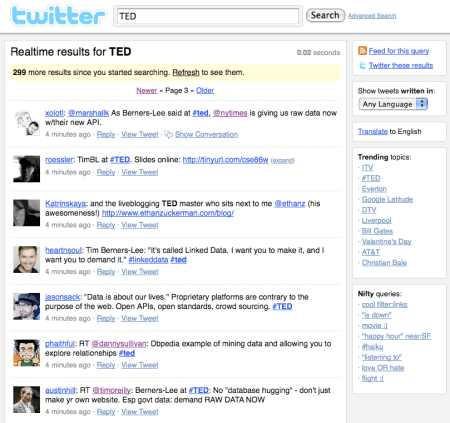This screenshot has width=450, height=423.
Task: Focus the search box containing TED
Action: [208, 16]
